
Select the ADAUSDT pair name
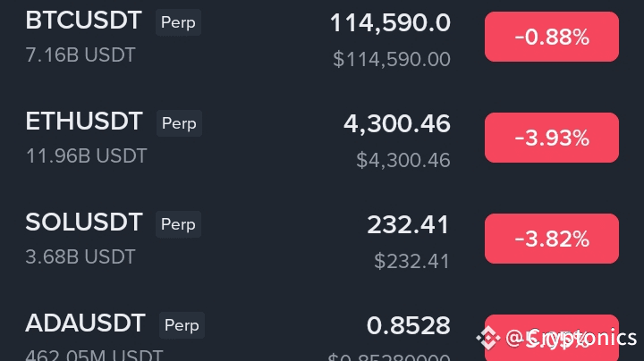[x=85, y=324]
